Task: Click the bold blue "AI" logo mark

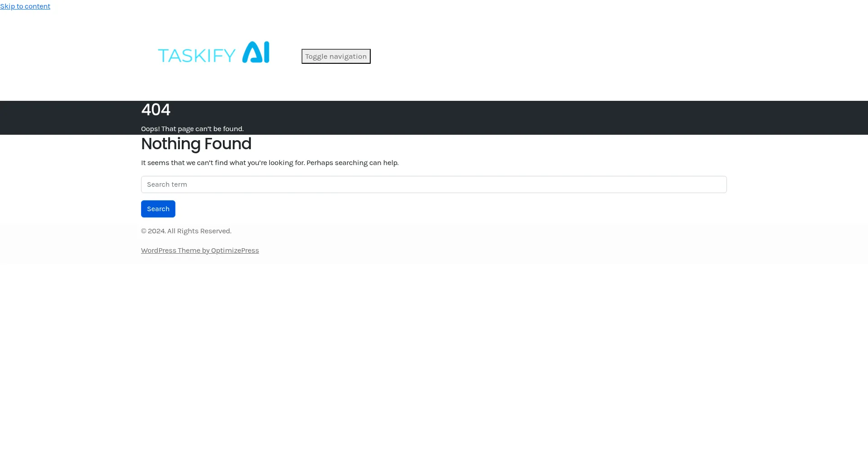Action: click(256, 52)
